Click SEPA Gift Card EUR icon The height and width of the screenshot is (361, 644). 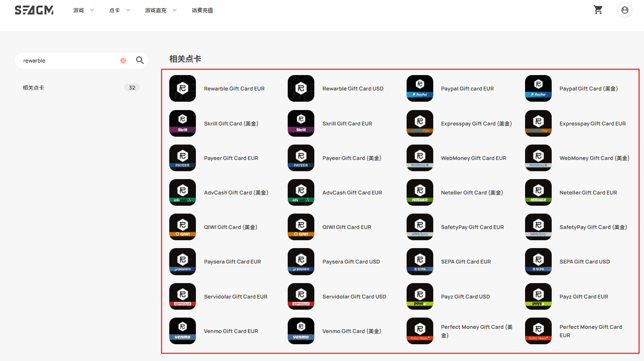[x=420, y=262]
